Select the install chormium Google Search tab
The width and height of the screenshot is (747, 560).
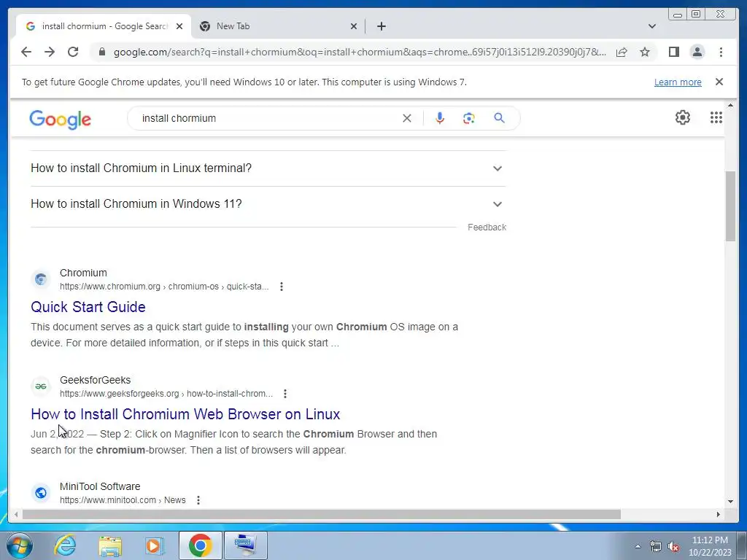click(104, 26)
